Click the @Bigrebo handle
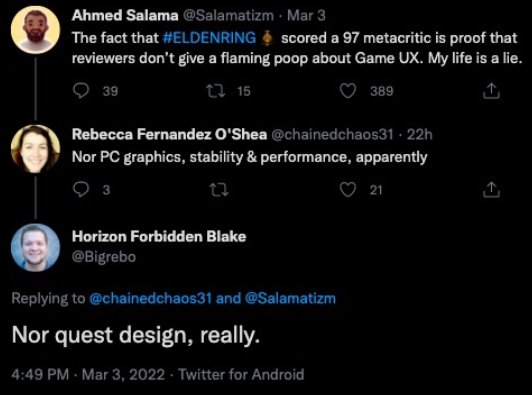Screen dimensions: 532x395 (x=104, y=257)
